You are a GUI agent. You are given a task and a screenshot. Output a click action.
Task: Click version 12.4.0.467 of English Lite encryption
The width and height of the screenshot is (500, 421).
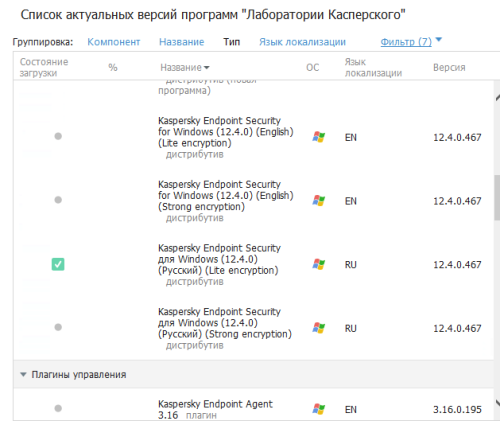(x=457, y=137)
